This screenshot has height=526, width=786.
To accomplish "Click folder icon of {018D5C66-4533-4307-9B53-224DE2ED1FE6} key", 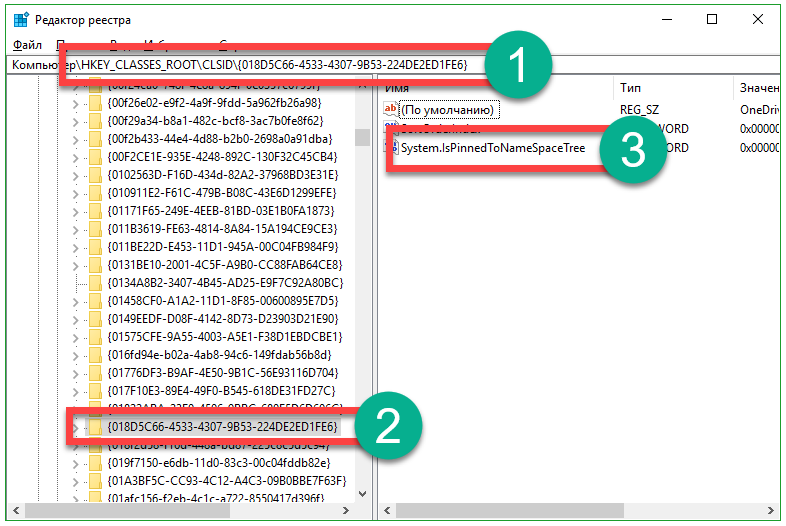I will coord(95,426).
